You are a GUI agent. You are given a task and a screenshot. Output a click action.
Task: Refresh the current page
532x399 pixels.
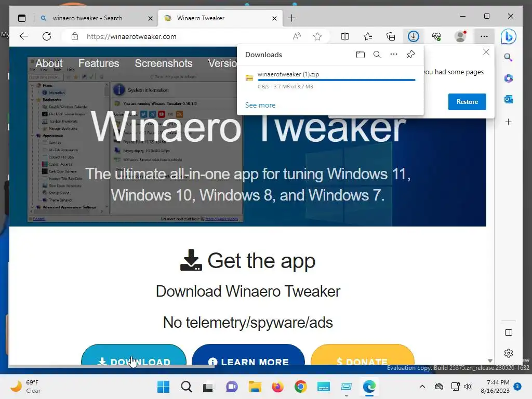47,36
